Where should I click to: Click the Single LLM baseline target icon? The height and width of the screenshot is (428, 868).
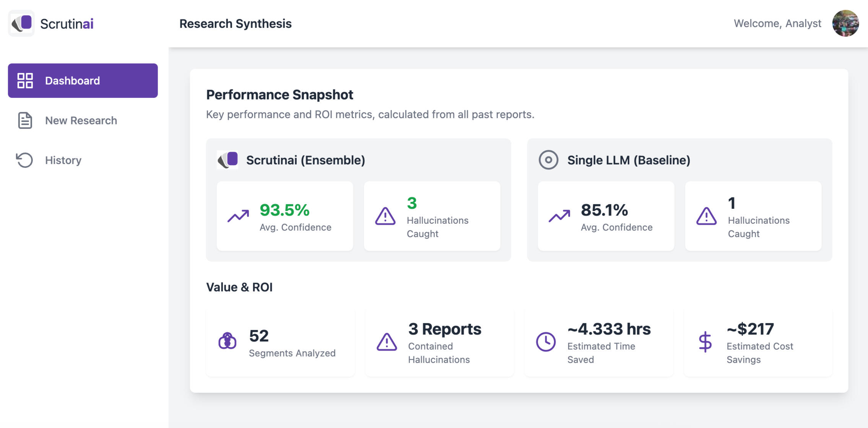point(548,160)
